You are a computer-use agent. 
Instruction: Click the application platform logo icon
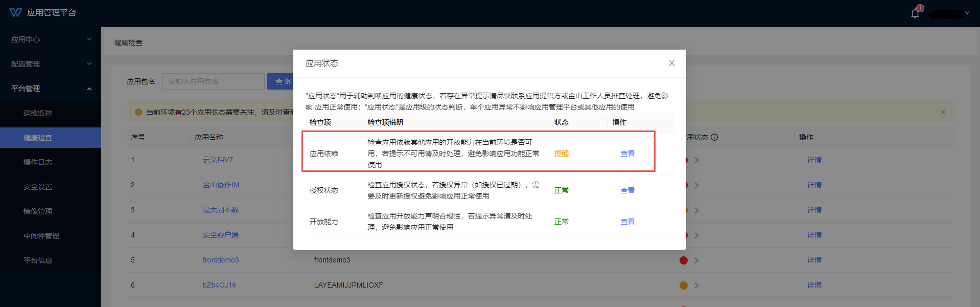tap(15, 13)
